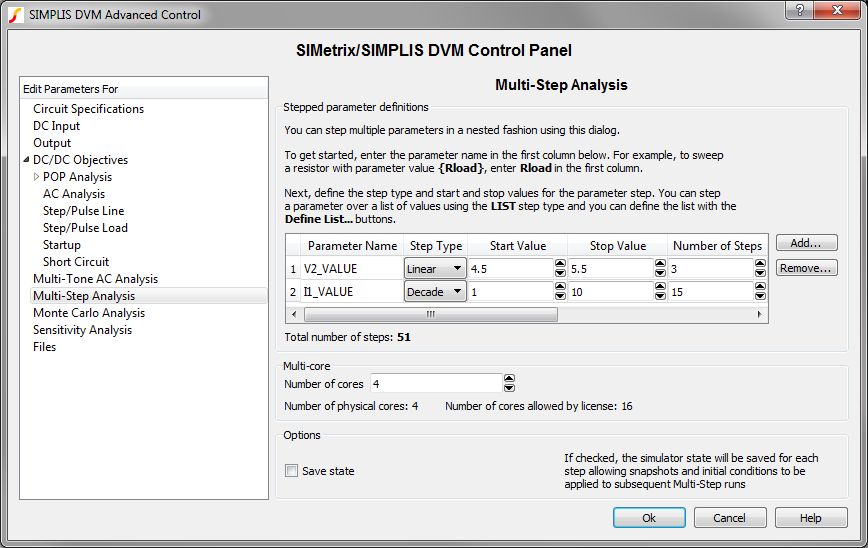Enable the Save state checkbox
This screenshot has width=868, height=548.
(291, 471)
